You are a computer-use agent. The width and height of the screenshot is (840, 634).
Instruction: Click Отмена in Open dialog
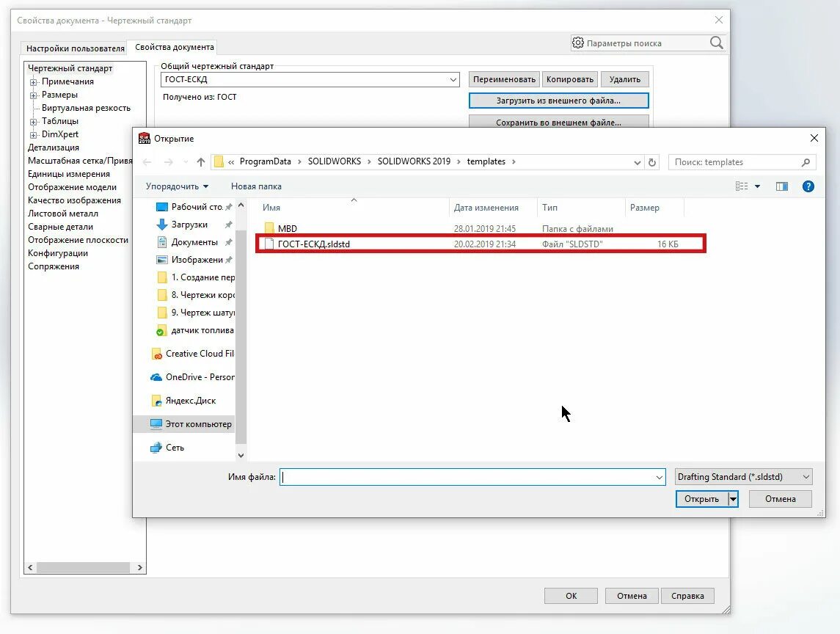[x=781, y=499]
